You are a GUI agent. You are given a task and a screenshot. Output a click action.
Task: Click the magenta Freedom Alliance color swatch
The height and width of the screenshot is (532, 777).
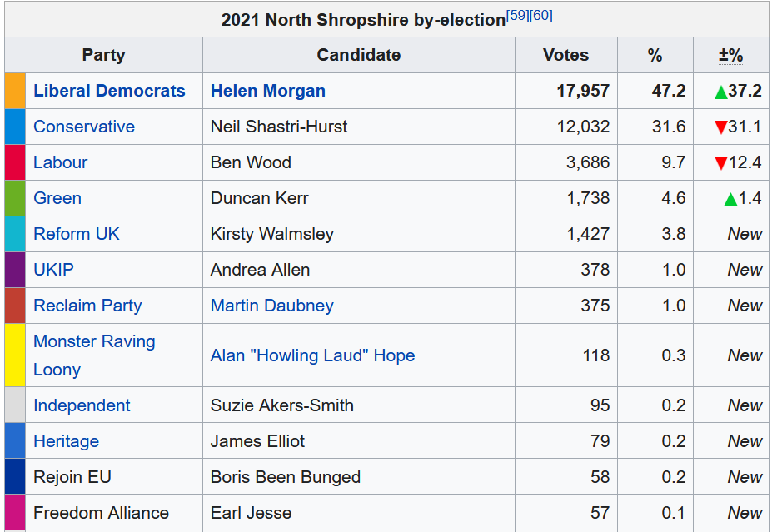click(x=15, y=512)
